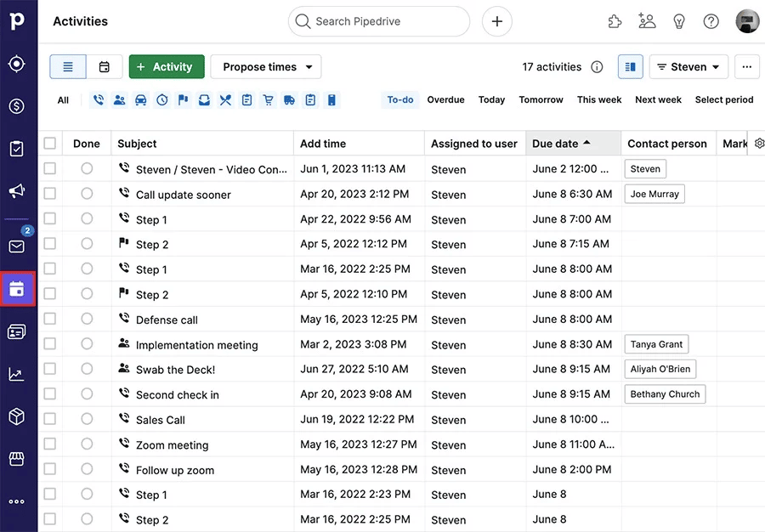Select the header checkbox to select all activities
The height and width of the screenshot is (532, 765).
coord(48,144)
